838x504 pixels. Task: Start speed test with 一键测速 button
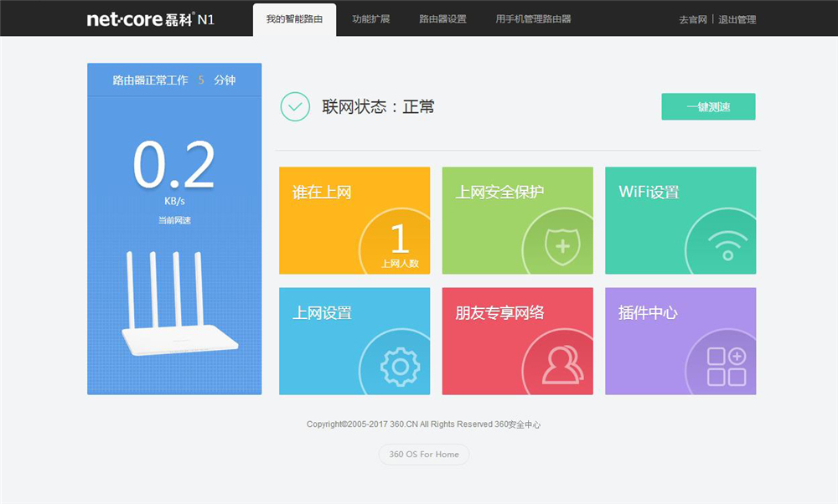pos(709,106)
